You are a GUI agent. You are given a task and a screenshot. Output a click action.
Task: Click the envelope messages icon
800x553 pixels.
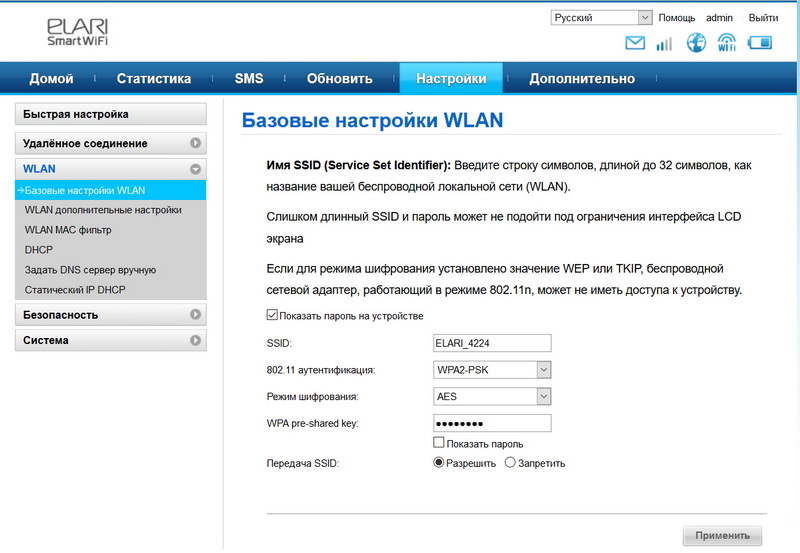(x=635, y=43)
